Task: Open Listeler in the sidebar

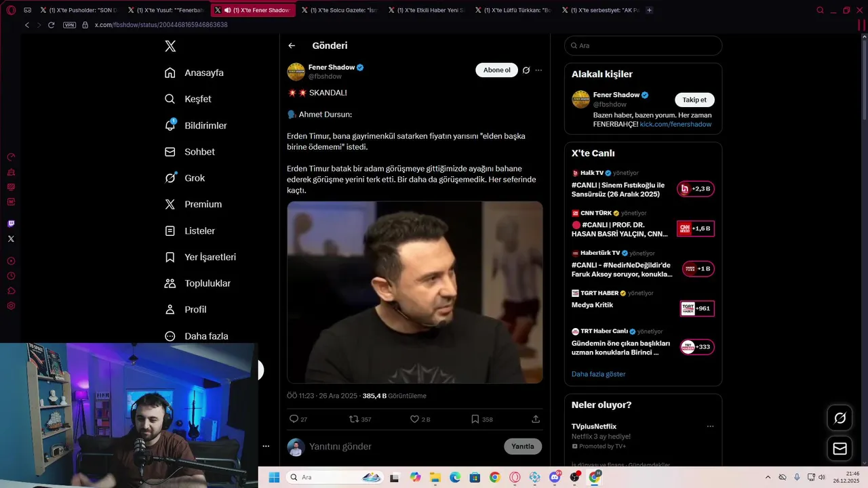Action: tap(190, 231)
